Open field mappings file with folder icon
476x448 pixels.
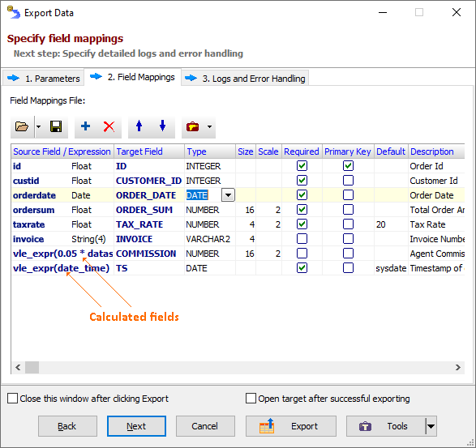pos(22,126)
